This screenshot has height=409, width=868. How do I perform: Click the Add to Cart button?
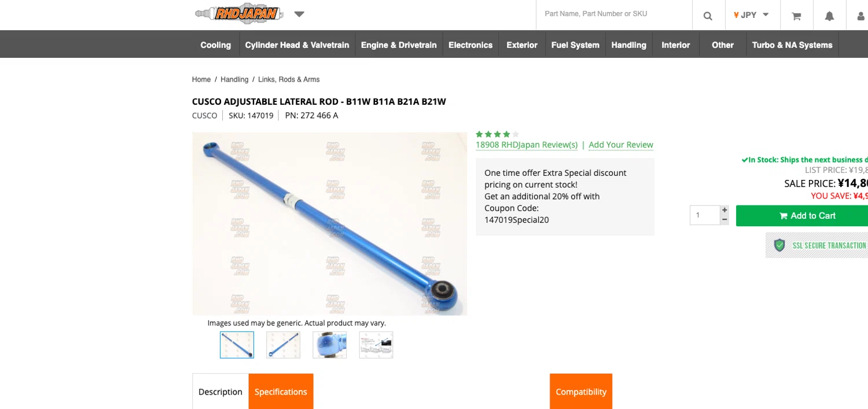coord(802,216)
